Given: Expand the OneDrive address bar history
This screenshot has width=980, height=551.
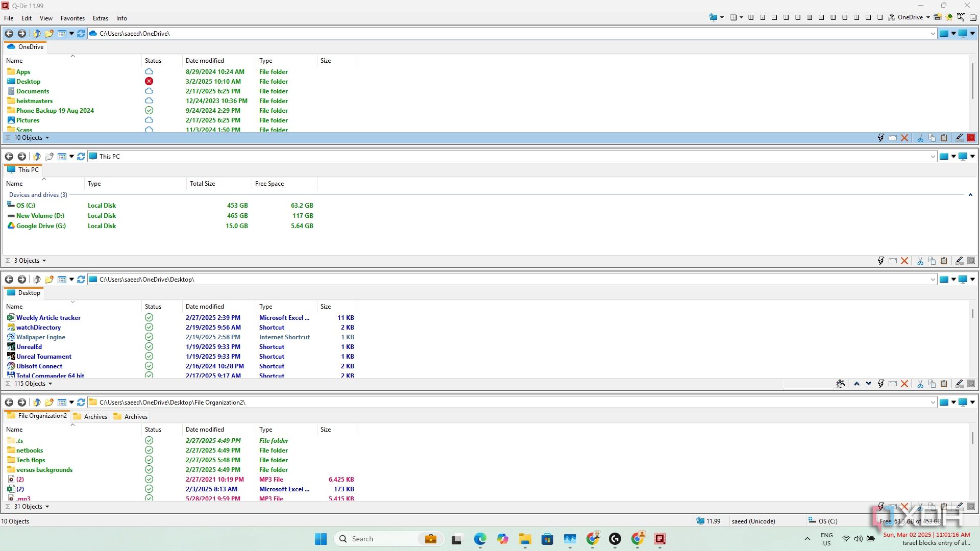Looking at the screenshot, I should [933, 34].
